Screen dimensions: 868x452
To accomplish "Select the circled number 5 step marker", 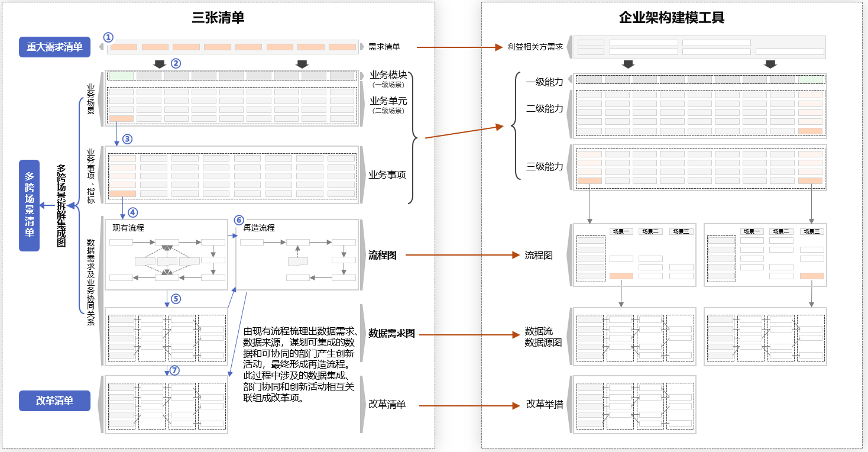I will tap(176, 299).
